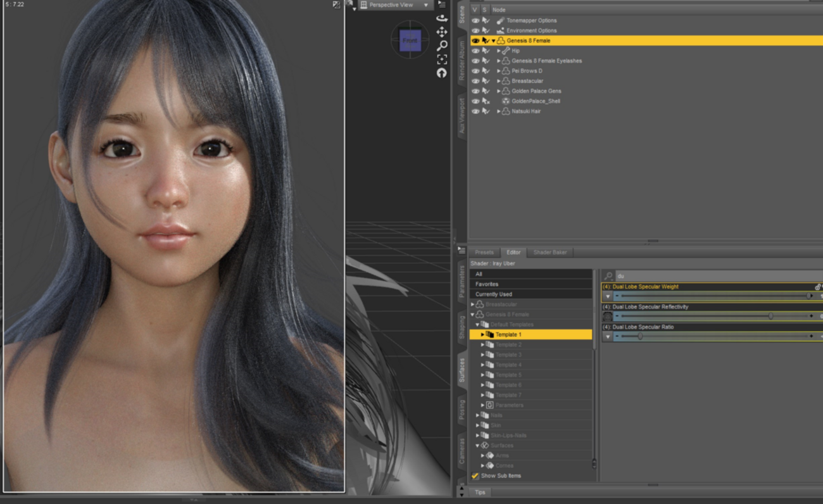Hide the GoldenPalace_Shell node
823x504 pixels.
point(475,101)
